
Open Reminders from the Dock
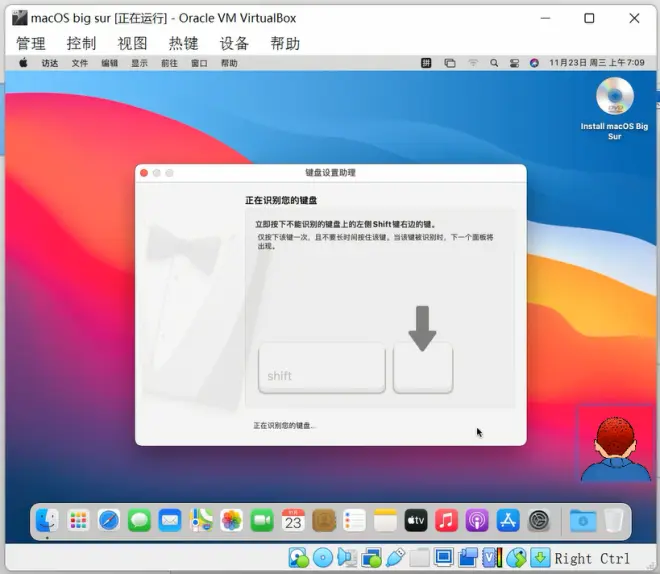tap(354, 521)
